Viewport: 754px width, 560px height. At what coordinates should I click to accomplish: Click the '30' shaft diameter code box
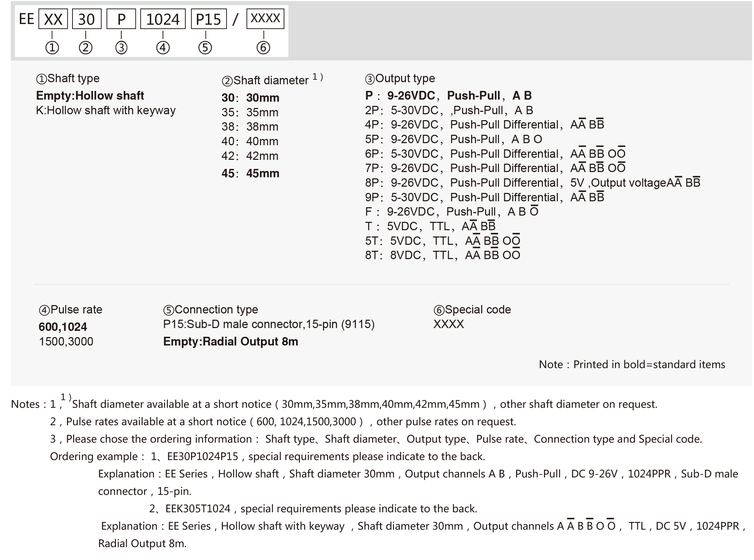tap(86, 19)
